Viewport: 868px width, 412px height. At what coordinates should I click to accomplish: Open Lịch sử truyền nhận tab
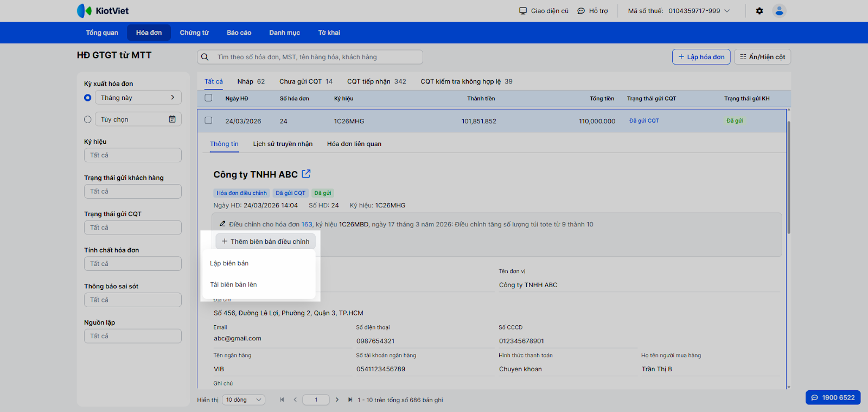(x=283, y=144)
